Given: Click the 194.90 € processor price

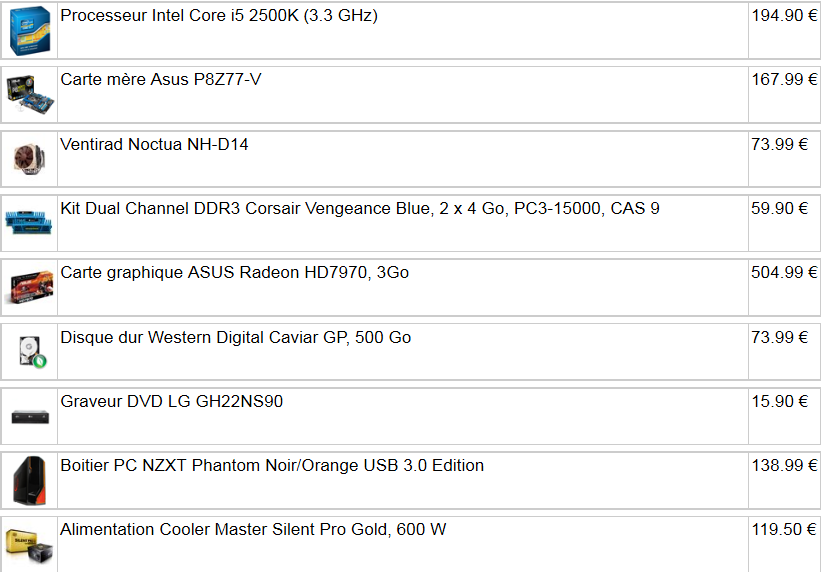Looking at the screenshot, I should tap(784, 16).
